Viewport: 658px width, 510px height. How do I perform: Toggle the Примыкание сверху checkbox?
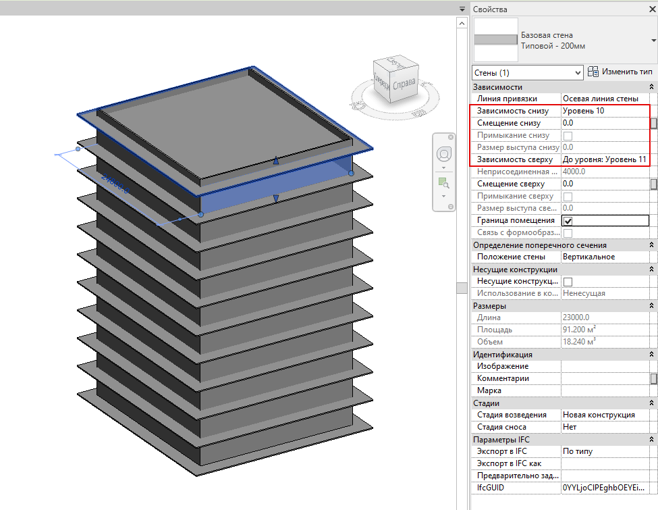(568, 196)
